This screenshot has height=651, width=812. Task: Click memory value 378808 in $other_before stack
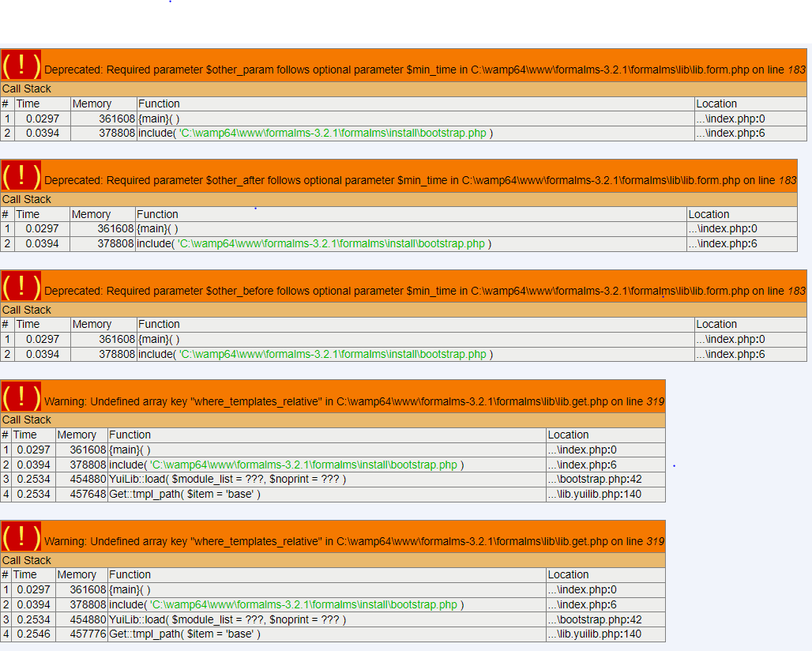click(x=109, y=354)
